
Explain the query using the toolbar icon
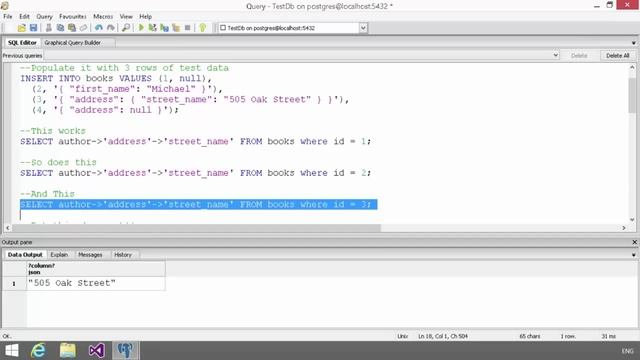(176, 28)
